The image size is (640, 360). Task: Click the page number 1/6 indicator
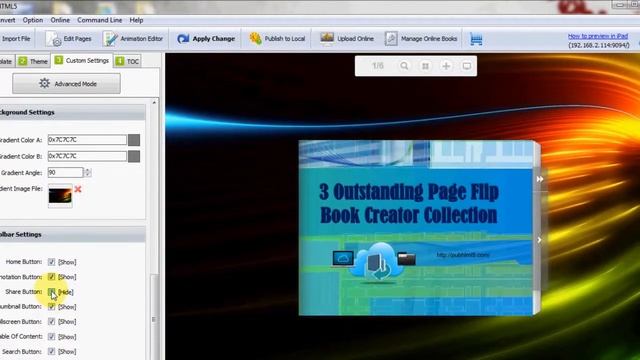pos(378,66)
